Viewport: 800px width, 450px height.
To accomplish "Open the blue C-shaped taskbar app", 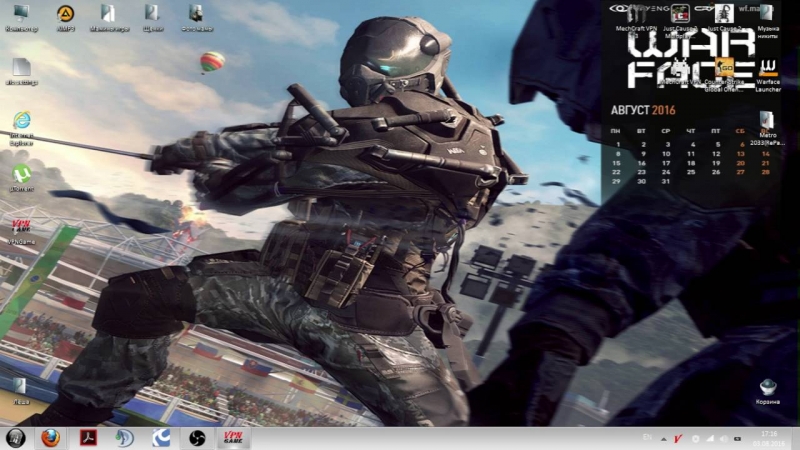I will [161, 438].
